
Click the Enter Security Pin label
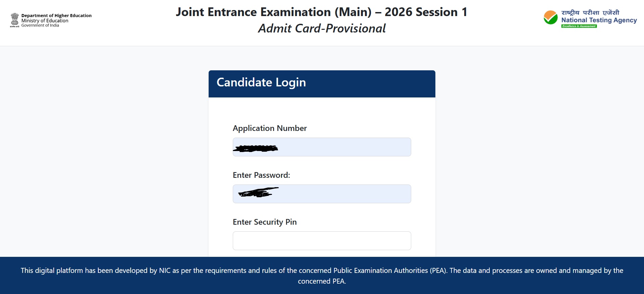[265, 222]
